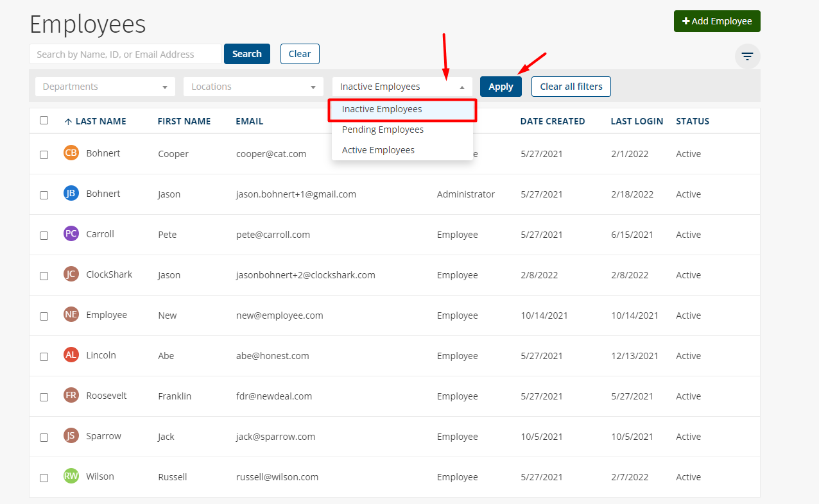The height and width of the screenshot is (504, 819).
Task: Toggle the sort arrow beside LAST NAME
Action: click(x=68, y=122)
